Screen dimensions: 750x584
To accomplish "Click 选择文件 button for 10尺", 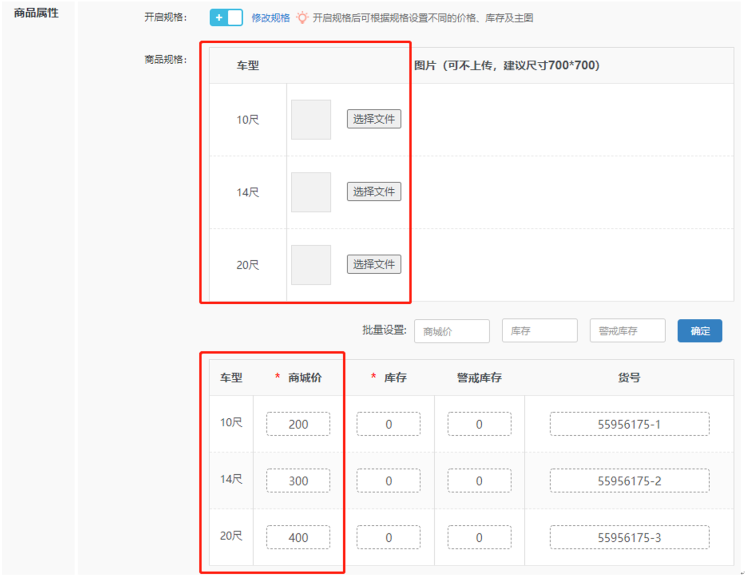I will pos(374,119).
